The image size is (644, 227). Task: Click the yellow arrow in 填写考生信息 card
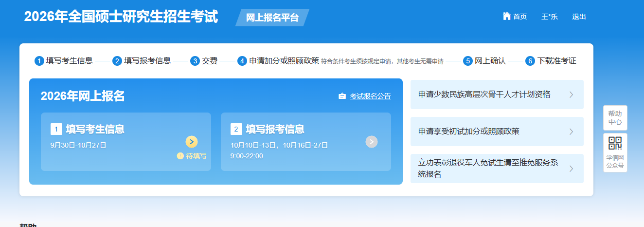[x=192, y=142]
